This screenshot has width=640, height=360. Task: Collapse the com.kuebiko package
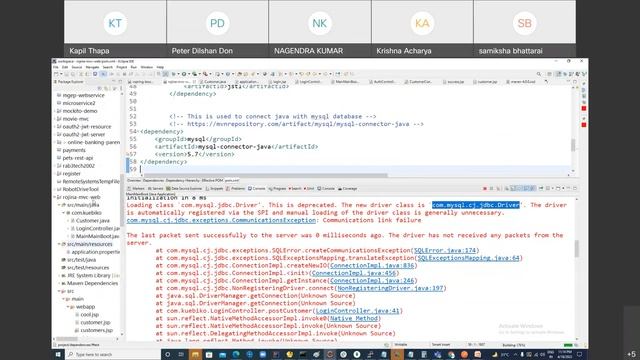pos(64,213)
